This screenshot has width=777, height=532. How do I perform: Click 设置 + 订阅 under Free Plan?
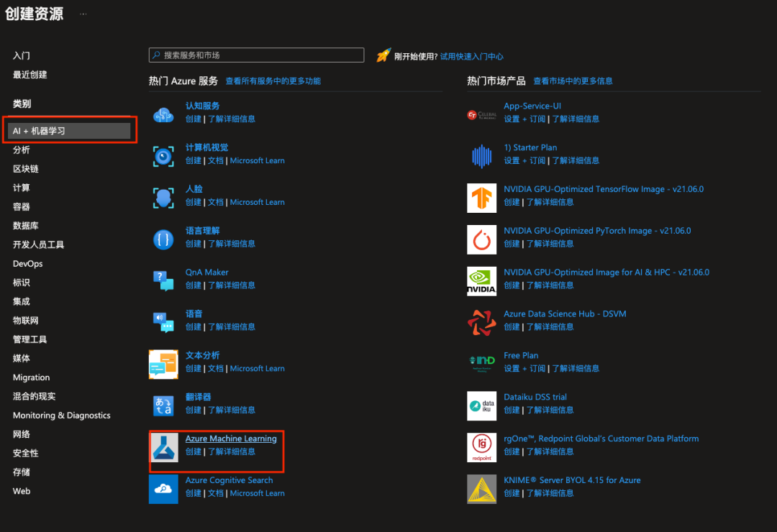click(524, 369)
